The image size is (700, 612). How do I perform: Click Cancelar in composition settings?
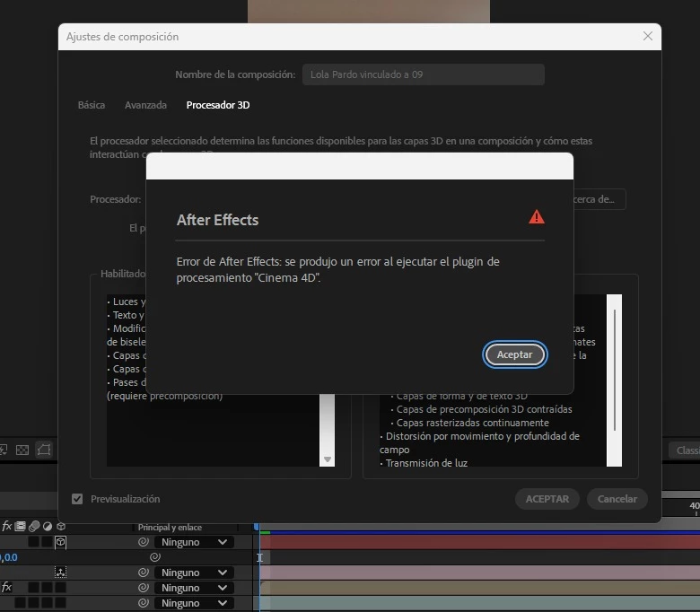(617, 499)
